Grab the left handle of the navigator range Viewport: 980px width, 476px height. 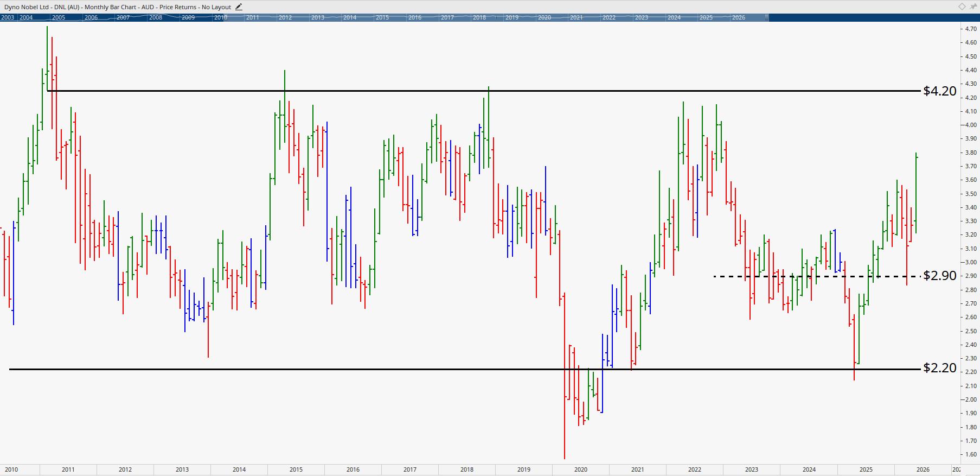point(226,17)
